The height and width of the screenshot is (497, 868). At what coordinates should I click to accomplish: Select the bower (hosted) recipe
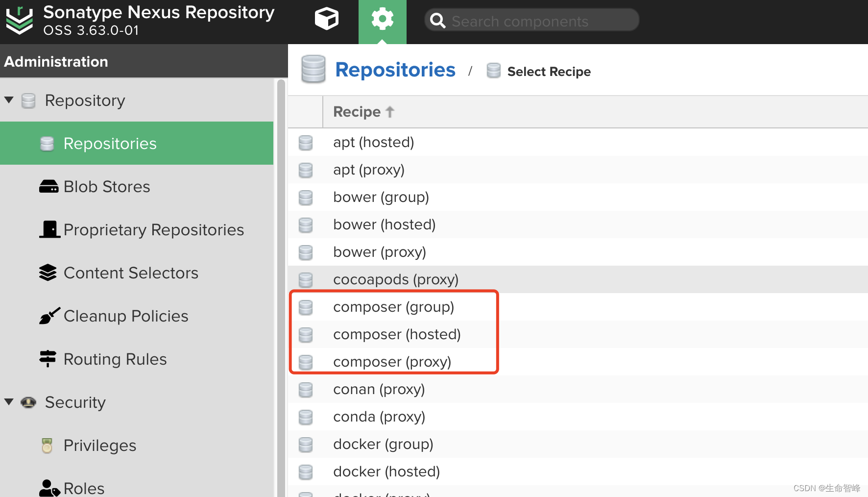(x=578, y=224)
